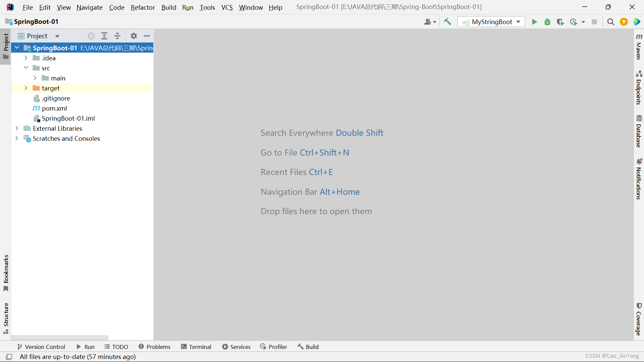Open MyStringBoot run configuration dropdown
644x362 pixels.
click(491, 22)
